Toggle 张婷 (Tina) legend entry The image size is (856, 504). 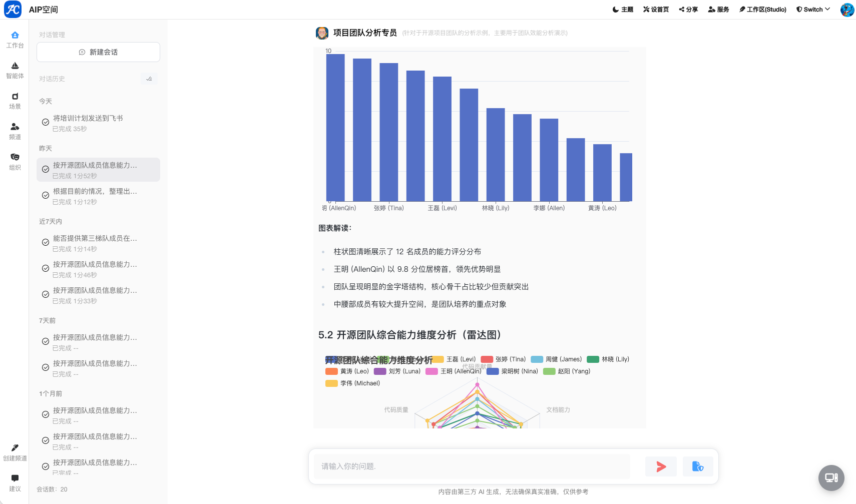(x=504, y=359)
